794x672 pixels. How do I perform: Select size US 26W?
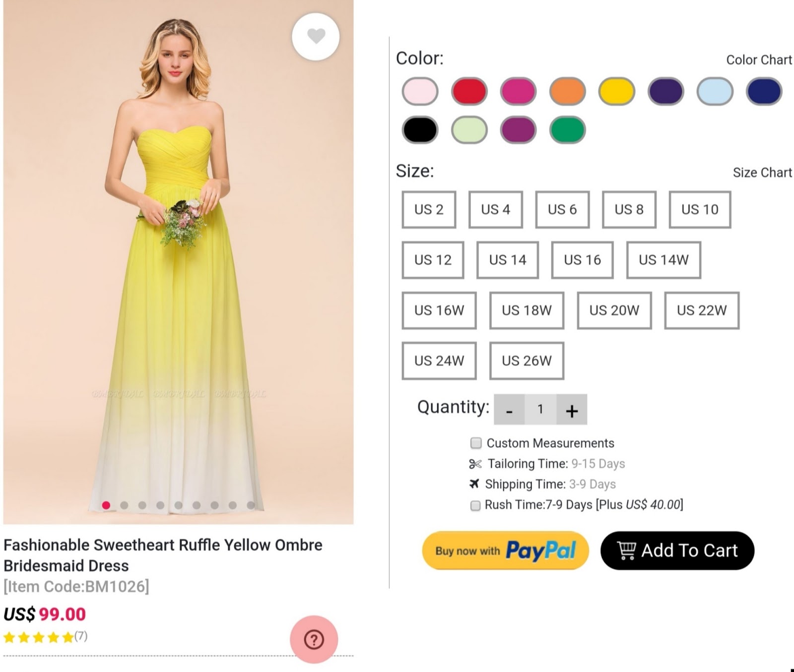click(x=527, y=361)
